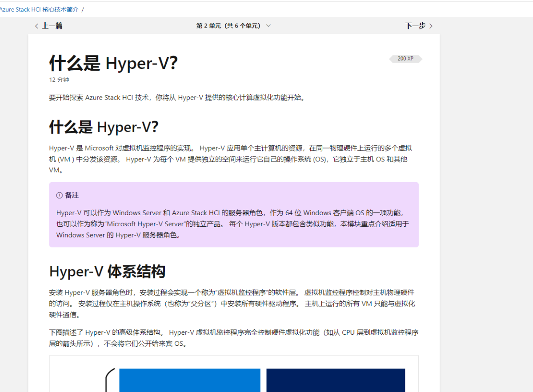
Task: Click the ① info icon in the 备注 box
Action: pos(59,195)
